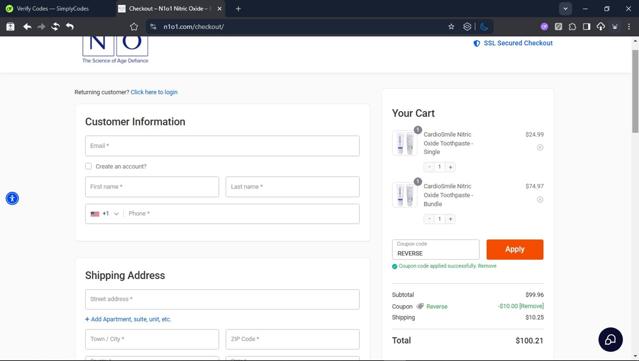Reload the page with the refresh icon
Viewport: 639px width, 361px height.
pos(55,26)
